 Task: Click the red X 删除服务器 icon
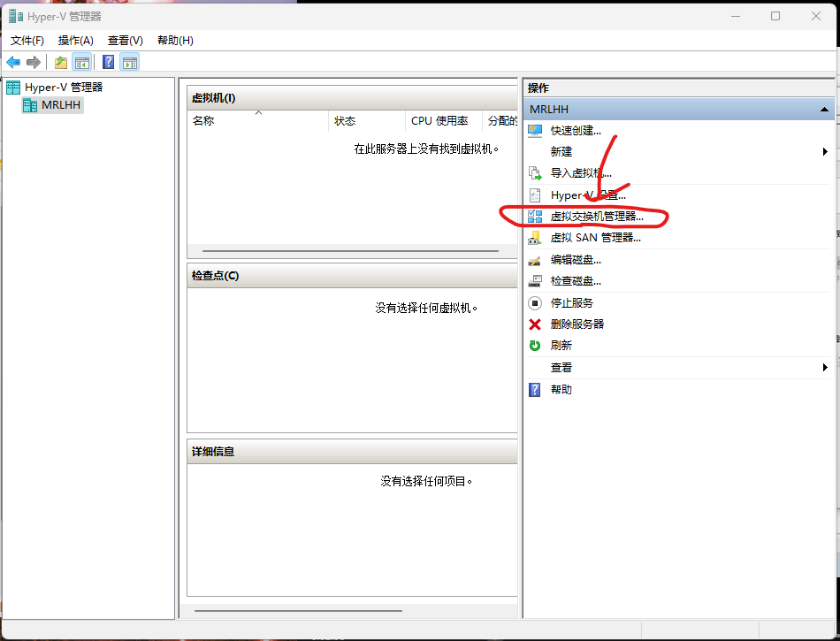535,324
